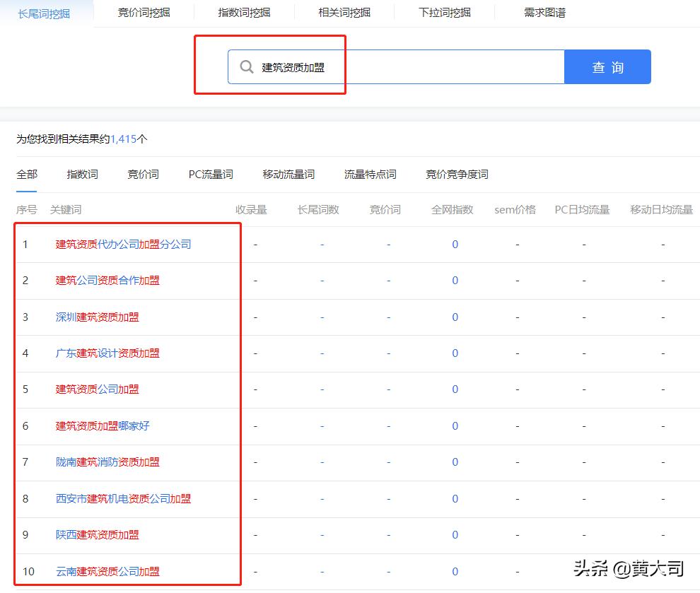Filter results by 竞价词

(x=144, y=174)
